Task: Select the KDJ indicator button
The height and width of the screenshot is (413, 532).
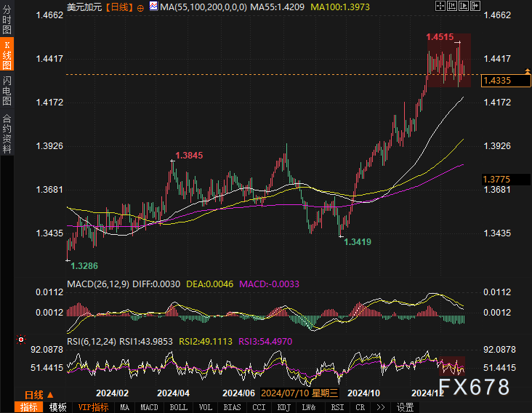Action: tap(284, 407)
